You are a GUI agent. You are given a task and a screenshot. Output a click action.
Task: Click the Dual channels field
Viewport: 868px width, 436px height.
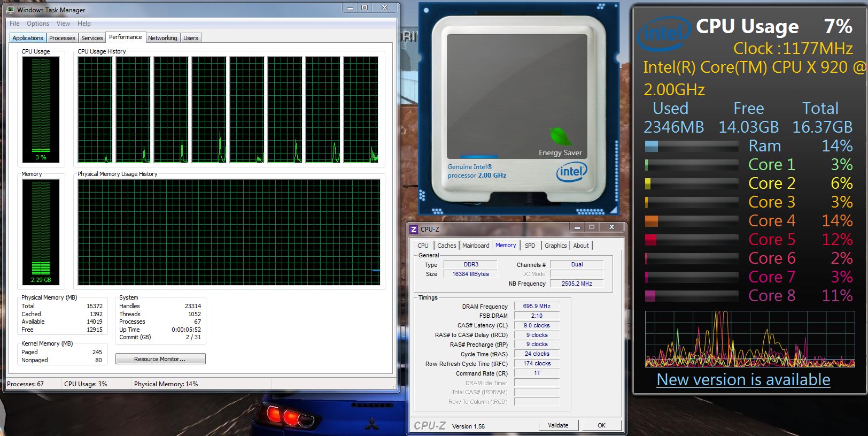tap(577, 264)
